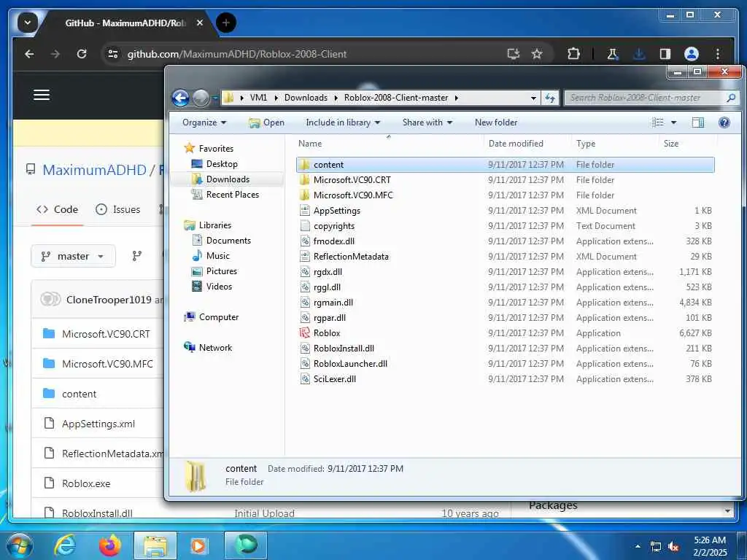Open CloneTrooper1019 author link
The width and height of the screenshot is (747, 560).
(x=109, y=300)
